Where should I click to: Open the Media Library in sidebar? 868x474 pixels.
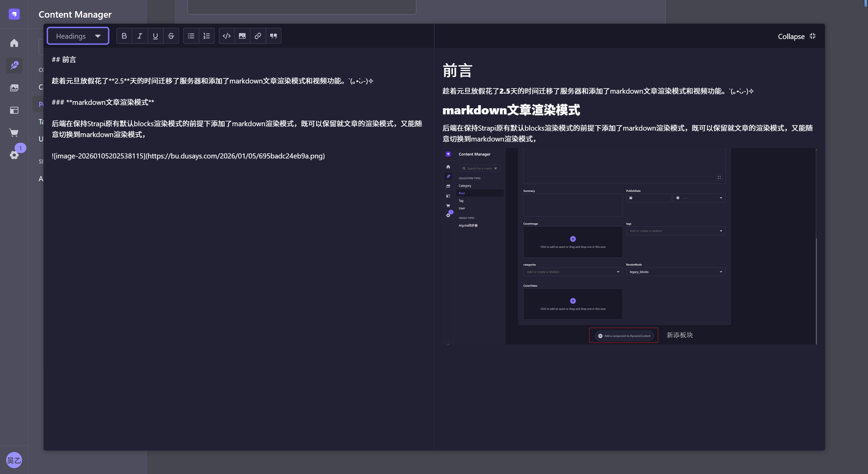tap(14, 88)
